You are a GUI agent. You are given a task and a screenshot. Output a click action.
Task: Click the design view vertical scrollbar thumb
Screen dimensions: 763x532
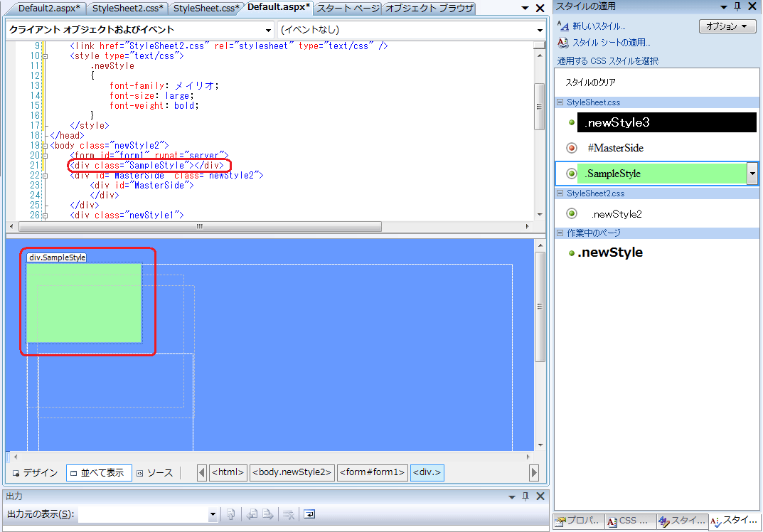pyautogui.click(x=540, y=307)
